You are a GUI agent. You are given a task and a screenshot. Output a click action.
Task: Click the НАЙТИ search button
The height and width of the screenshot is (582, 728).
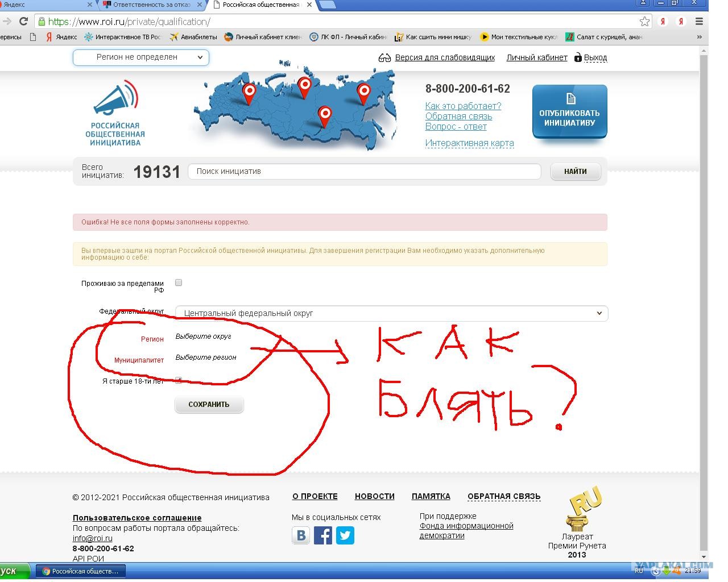tap(576, 171)
